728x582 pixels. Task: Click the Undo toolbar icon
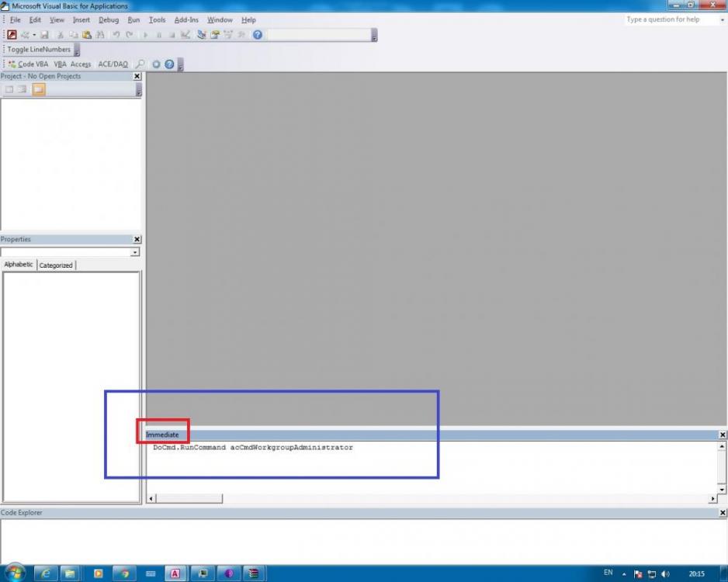[x=116, y=35]
